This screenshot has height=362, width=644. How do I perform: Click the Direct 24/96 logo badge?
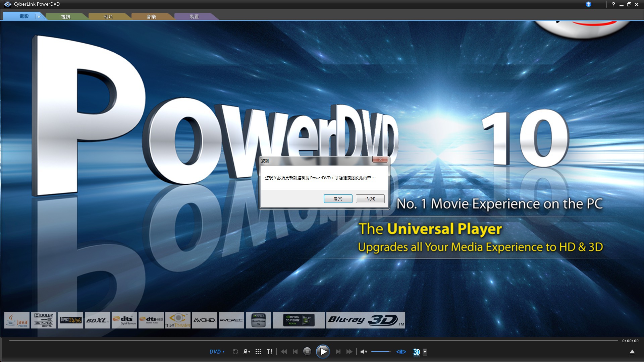coord(70,320)
